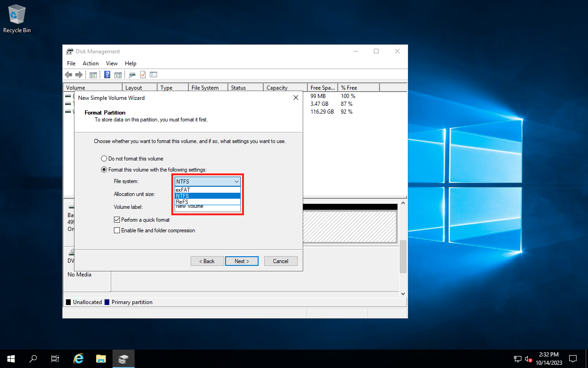This screenshot has height=368, width=588.
Task: Open the Recycle Bin desktop icon
Action: pos(17,19)
